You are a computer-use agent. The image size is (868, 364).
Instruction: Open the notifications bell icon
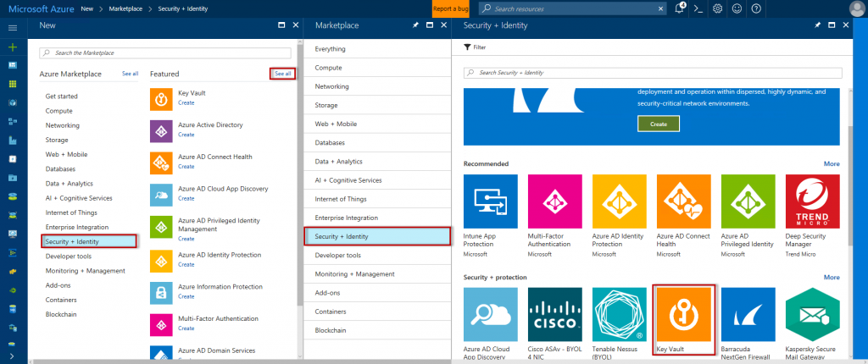(x=680, y=8)
